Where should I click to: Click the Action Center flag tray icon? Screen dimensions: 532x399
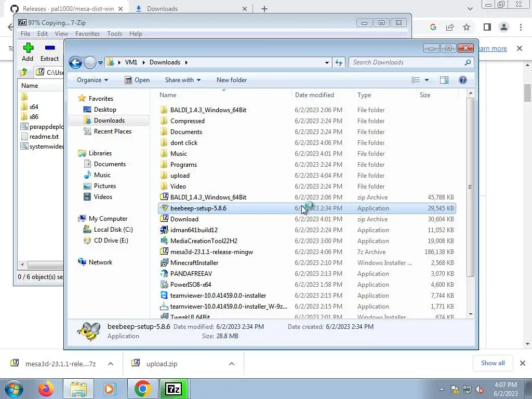tap(454, 389)
